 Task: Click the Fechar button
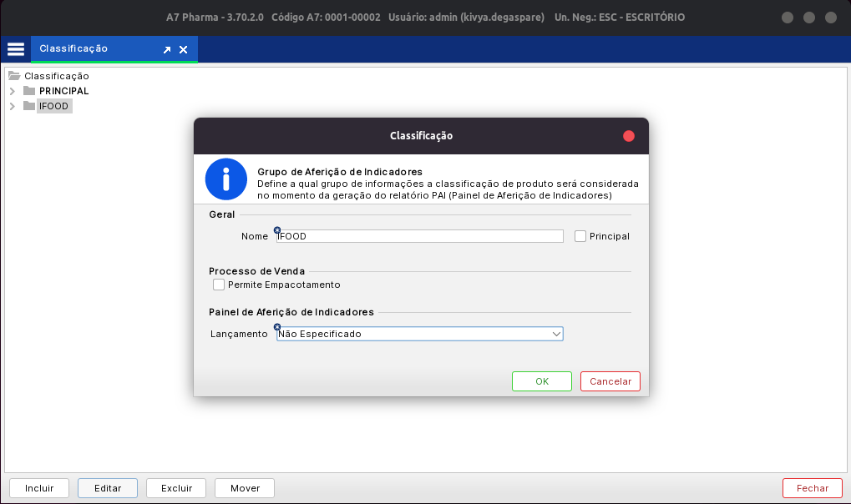tap(812, 488)
